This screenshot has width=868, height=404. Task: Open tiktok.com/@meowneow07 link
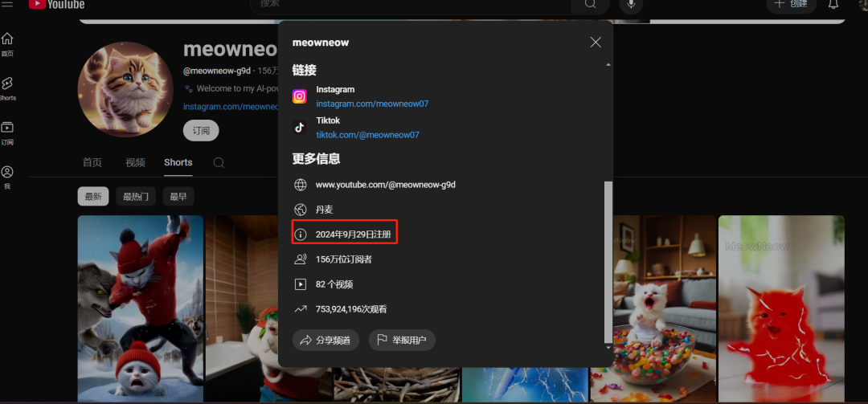[x=367, y=135]
